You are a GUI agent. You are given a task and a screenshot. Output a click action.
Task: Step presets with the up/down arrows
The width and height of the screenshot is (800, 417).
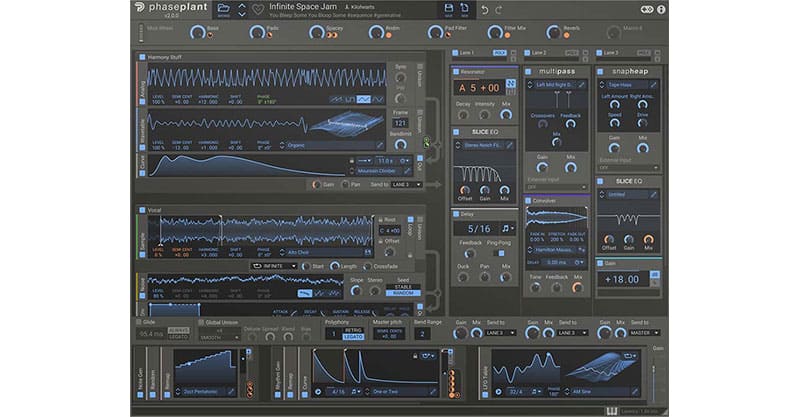242,10
